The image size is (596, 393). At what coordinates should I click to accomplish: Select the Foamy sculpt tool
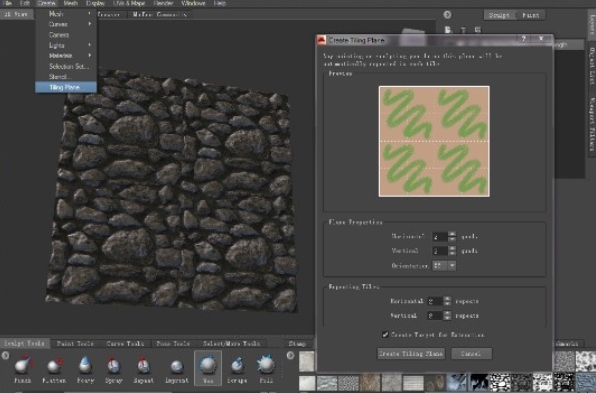click(x=86, y=369)
